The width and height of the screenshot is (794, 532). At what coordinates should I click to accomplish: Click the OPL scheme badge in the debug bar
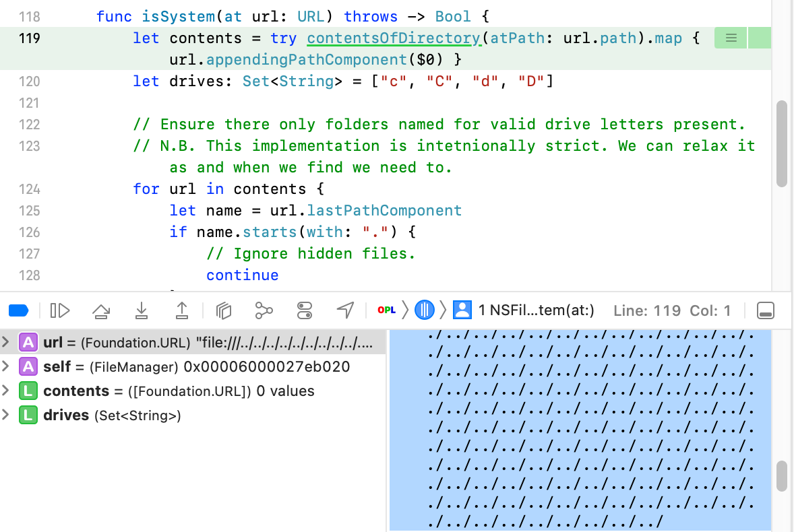coord(387,310)
